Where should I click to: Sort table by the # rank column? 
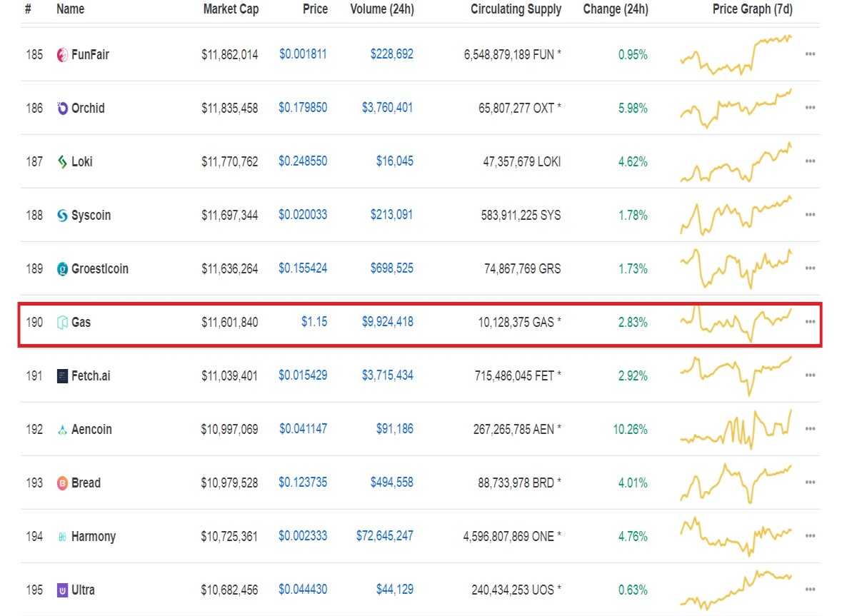point(28,9)
